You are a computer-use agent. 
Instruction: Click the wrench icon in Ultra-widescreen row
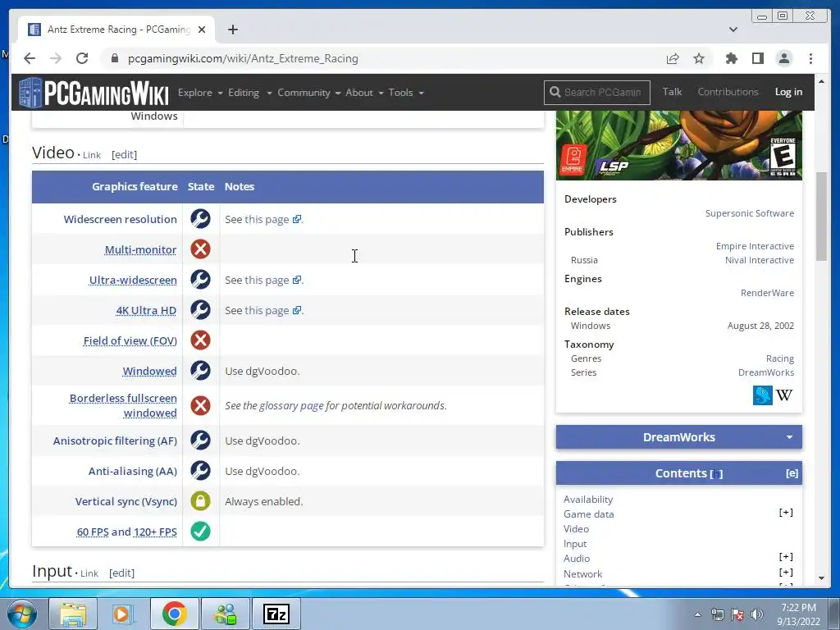200,280
